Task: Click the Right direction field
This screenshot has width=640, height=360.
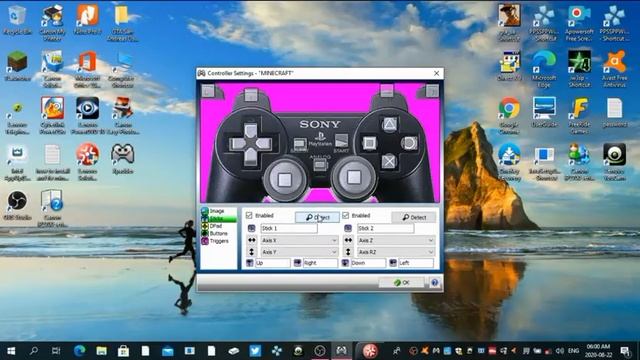Action: (x=320, y=263)
